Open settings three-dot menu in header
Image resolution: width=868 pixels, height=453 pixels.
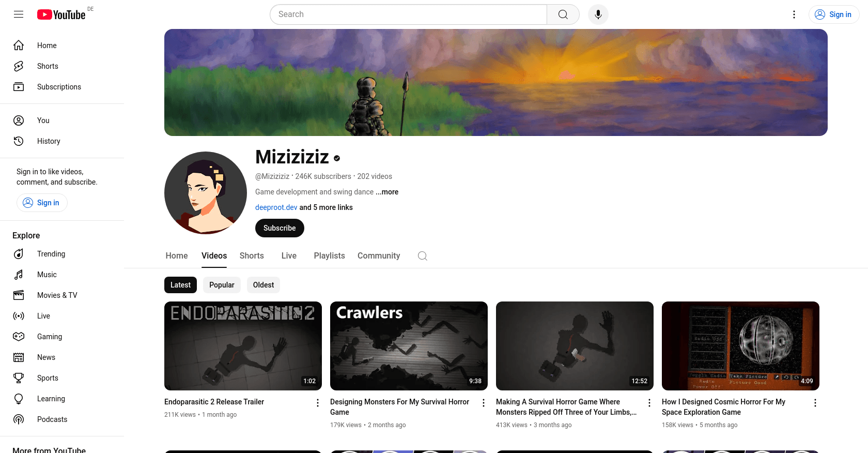click(794, 14)
